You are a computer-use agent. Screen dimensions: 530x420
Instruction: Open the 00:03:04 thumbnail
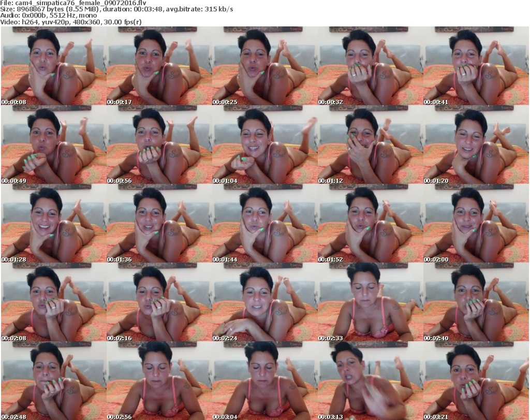click(264, 381)
